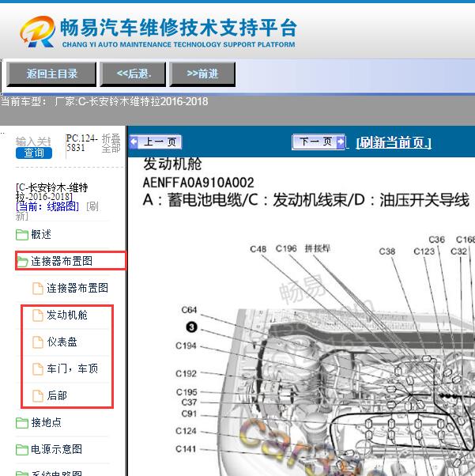Click 查询 search button
The image size is (475, 476).
[x=34, y=153]
